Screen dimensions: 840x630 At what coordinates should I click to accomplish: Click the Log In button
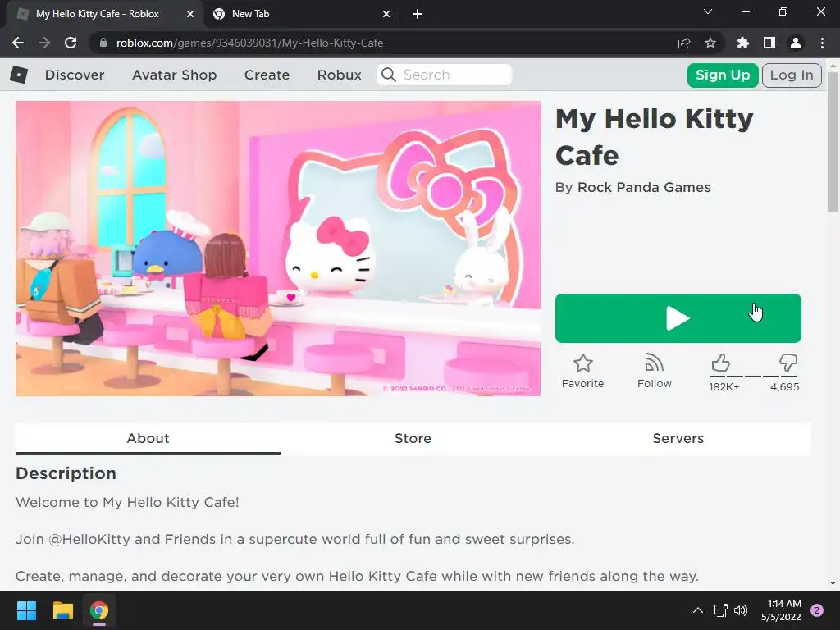tap(792, 75)
